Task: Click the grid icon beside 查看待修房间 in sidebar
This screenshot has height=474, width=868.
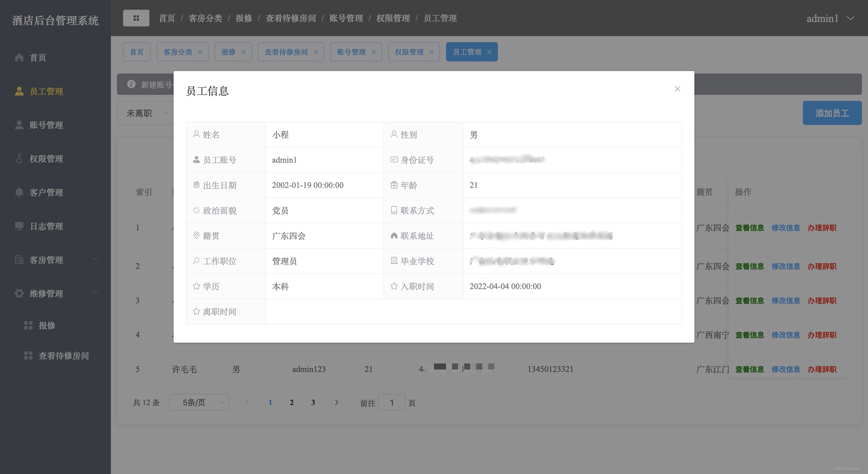Action: (28, 356)
